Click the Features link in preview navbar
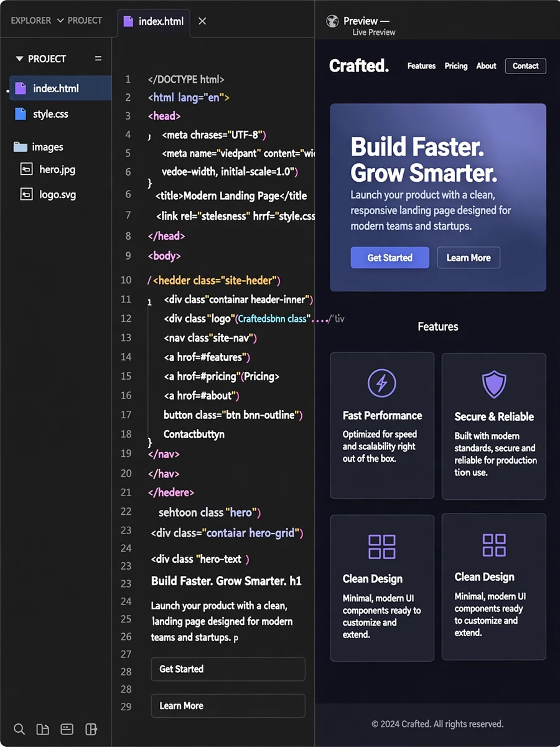This screenshot has height=747, width=560. pos(421,66)
